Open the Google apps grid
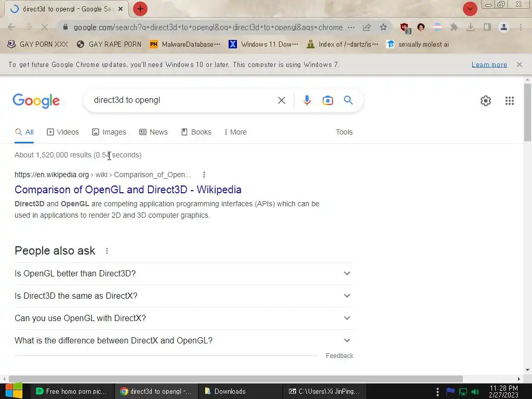The height and width of the screenshot is (399, 532). coord(509,101)
